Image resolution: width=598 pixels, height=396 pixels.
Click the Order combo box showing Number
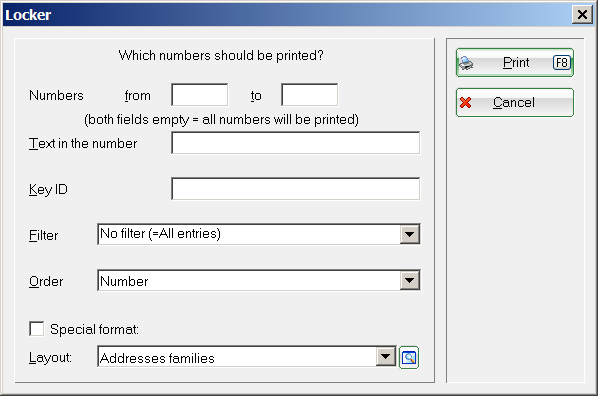tap(259, 280)
